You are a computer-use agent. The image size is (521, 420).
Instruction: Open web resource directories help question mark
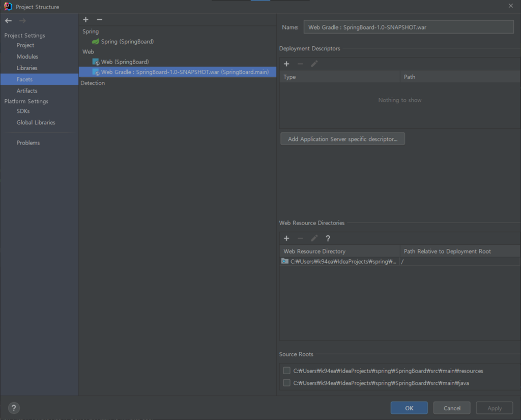[328, 238]
